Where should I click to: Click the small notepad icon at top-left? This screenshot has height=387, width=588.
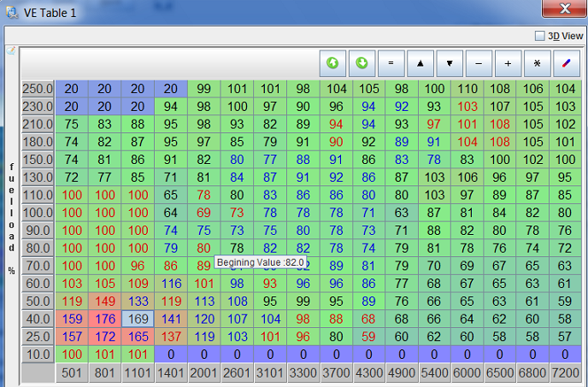pyautogui.click(x=11, y=50)
